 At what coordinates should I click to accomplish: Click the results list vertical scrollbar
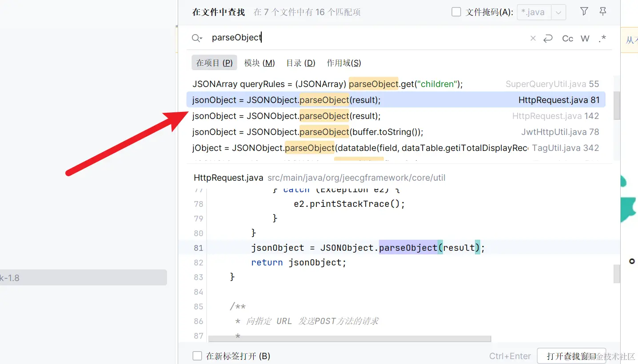[617, 105]
